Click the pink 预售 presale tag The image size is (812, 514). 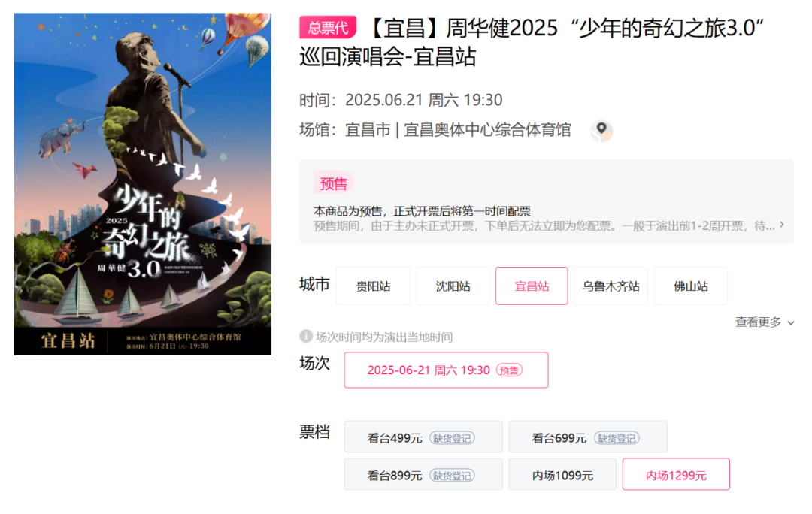click(333, 184)
